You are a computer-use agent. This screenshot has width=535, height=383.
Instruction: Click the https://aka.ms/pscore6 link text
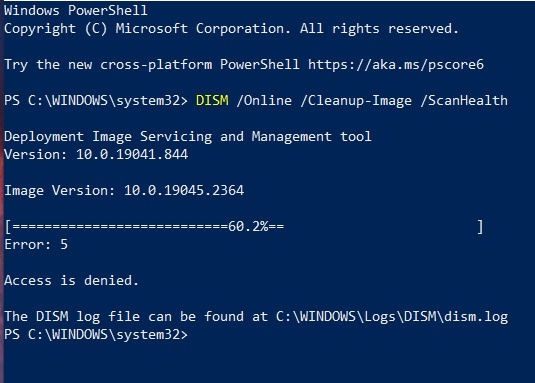coord(396,64)
